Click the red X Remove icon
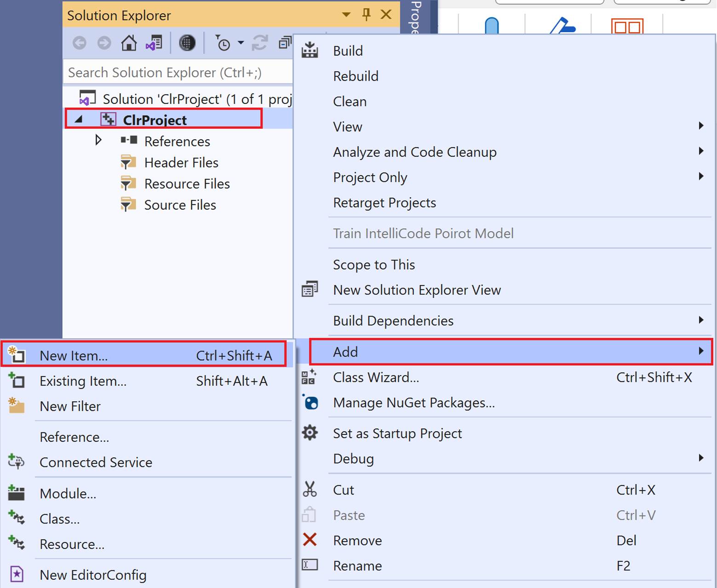The image size is (717, 588). (x=310, y=540)
